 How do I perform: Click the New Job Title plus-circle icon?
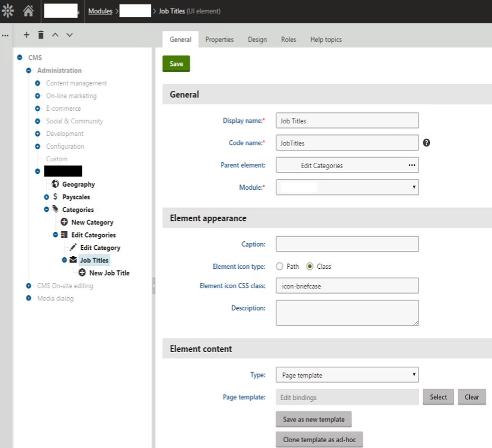click(x=82, y=272)
